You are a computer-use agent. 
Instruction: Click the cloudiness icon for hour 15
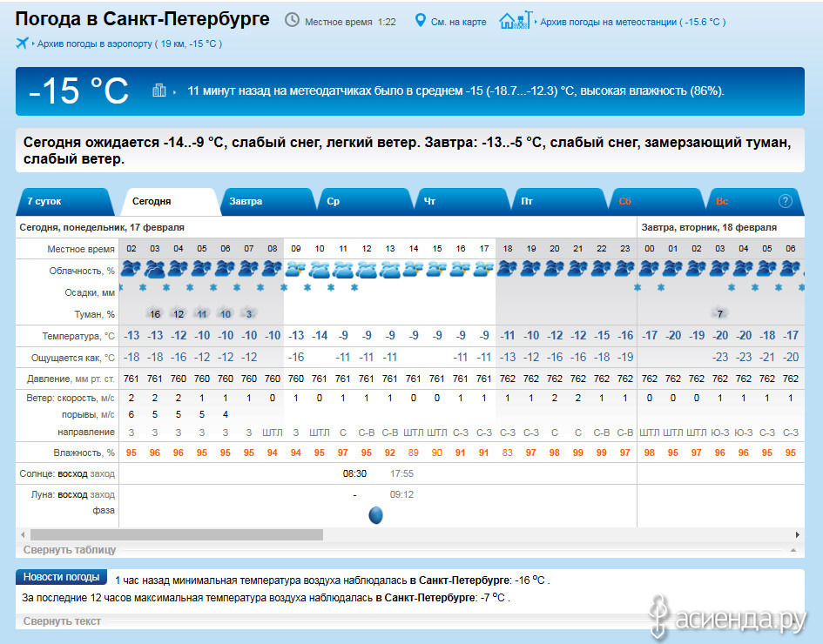[436, 270]
